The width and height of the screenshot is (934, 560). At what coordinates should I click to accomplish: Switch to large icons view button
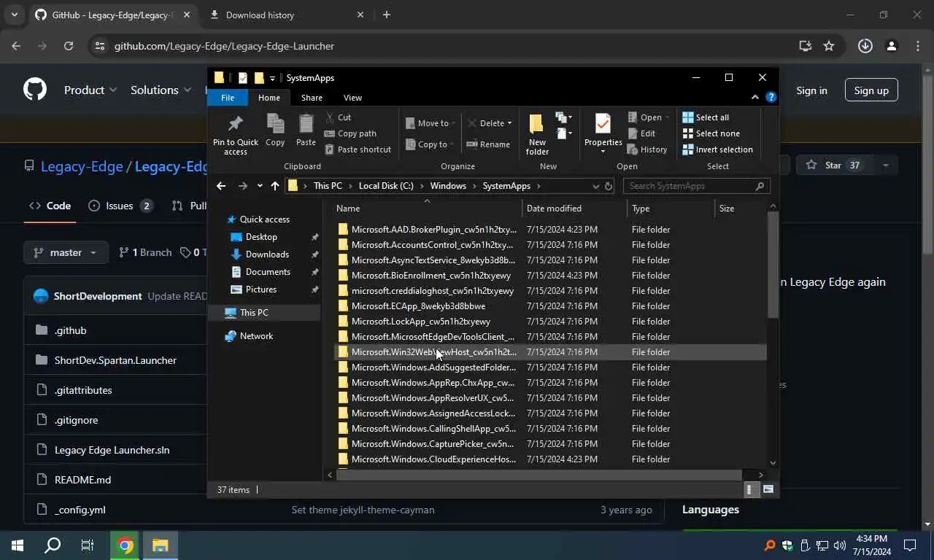click(768, 490)
